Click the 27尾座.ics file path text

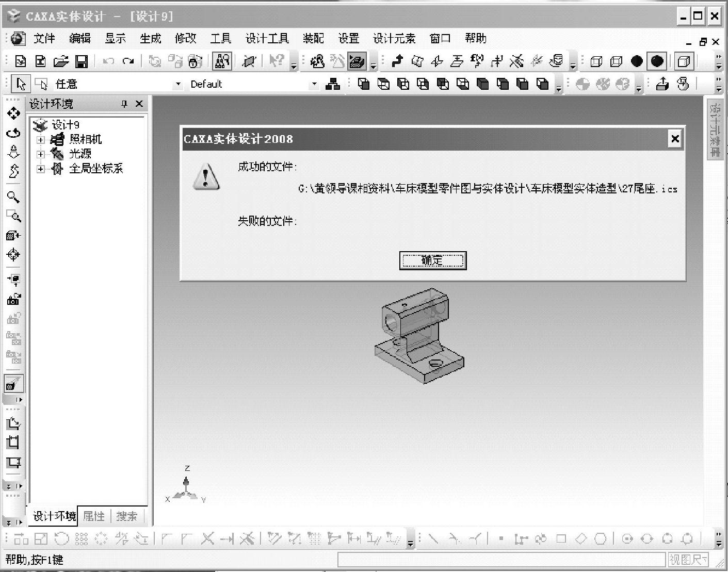(488, 189)
